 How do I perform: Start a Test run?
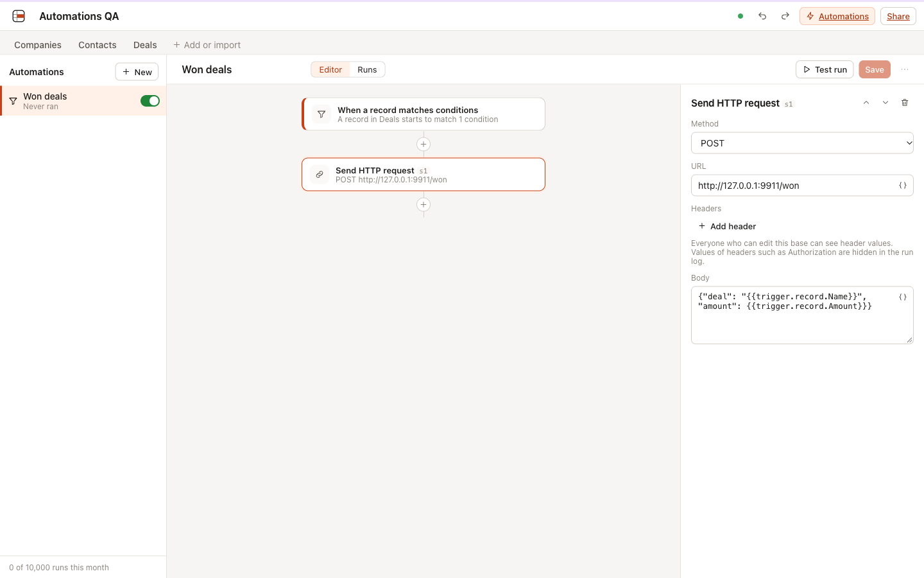[825, 69]
